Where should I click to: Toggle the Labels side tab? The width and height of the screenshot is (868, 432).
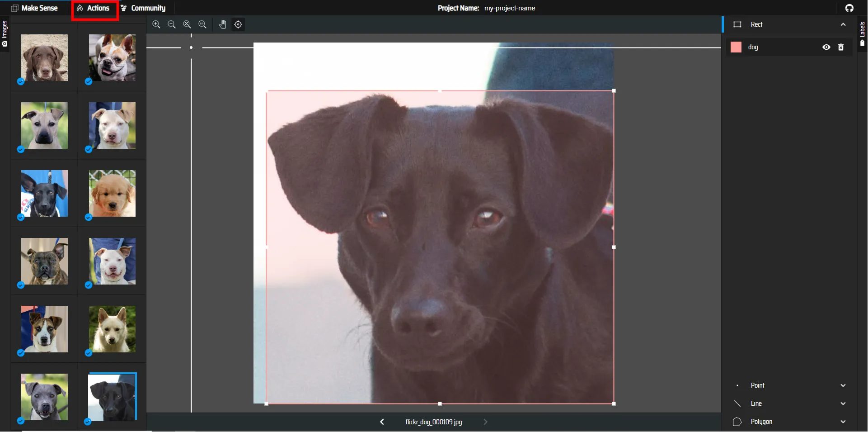coord(863,34)
